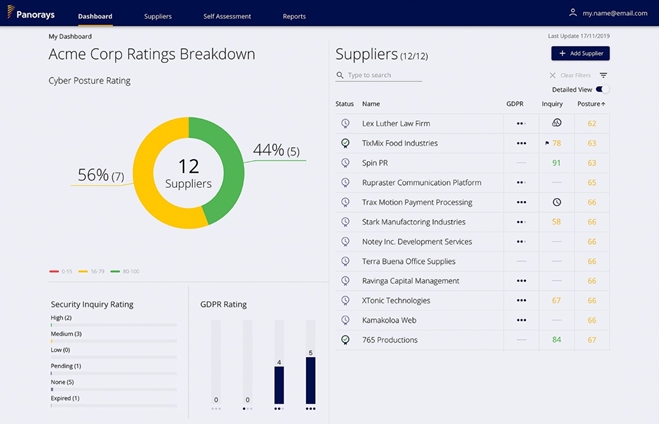The width and height of the screenshot is (659, 424).
Task: Click status icon for 765 Productions
Action: 345,340
